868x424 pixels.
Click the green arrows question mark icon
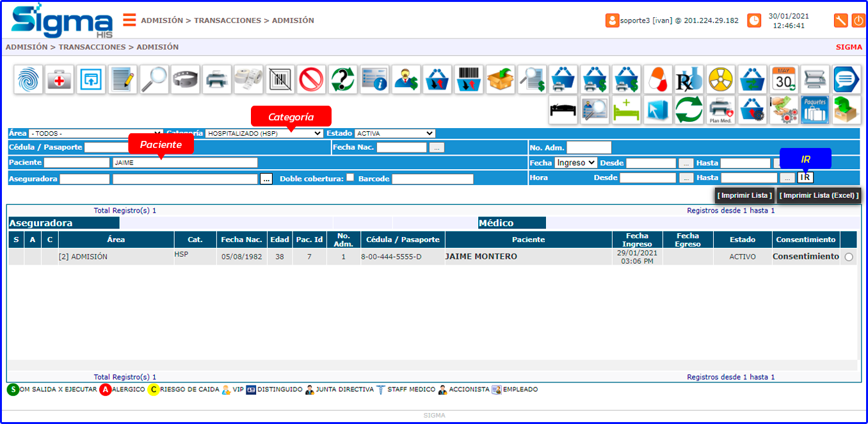click(342, 80)
